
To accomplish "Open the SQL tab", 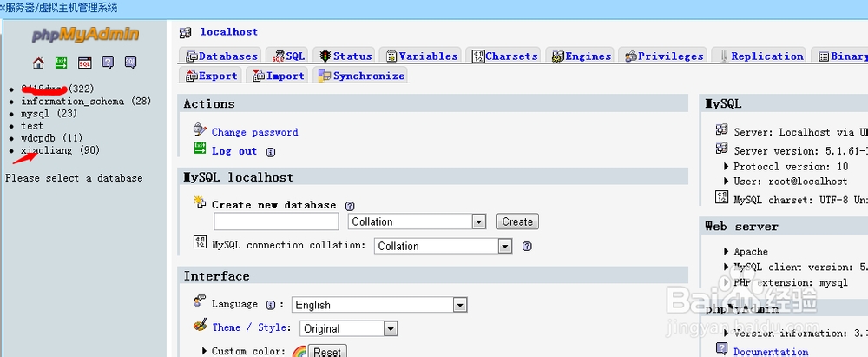I will (288, 56).
